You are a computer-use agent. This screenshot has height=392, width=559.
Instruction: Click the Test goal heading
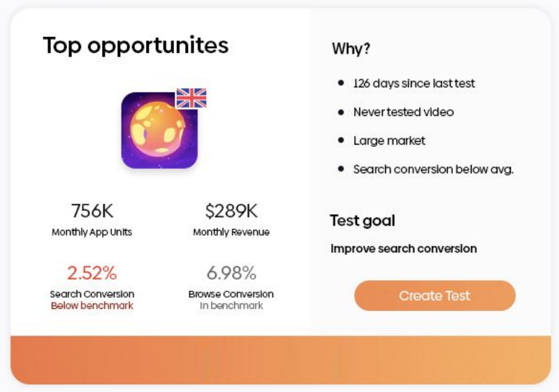point(363,221)
